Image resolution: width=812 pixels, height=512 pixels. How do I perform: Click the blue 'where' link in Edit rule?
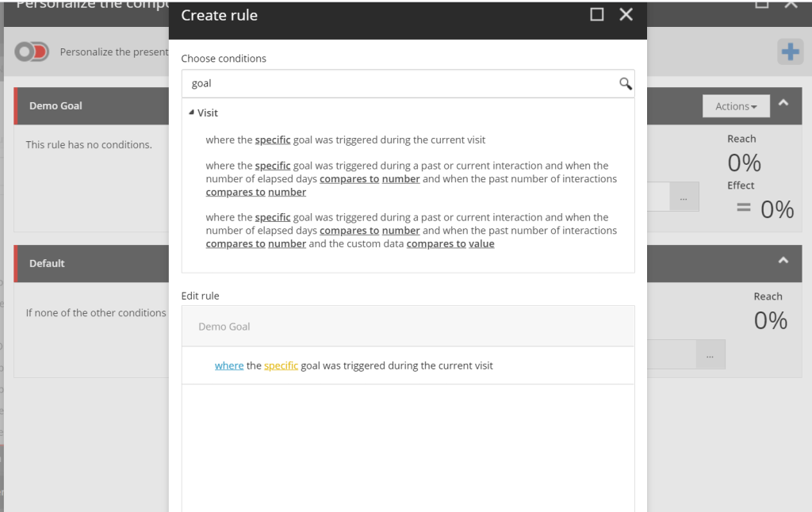[229, 365]
